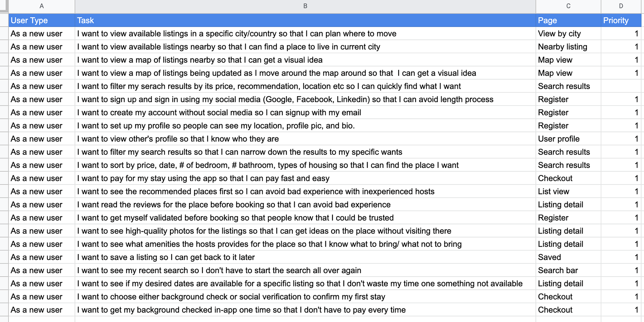Click the User Type header cell
This screenshot has height=322, width=644.
pyautogui.click(x=42, y=20)
